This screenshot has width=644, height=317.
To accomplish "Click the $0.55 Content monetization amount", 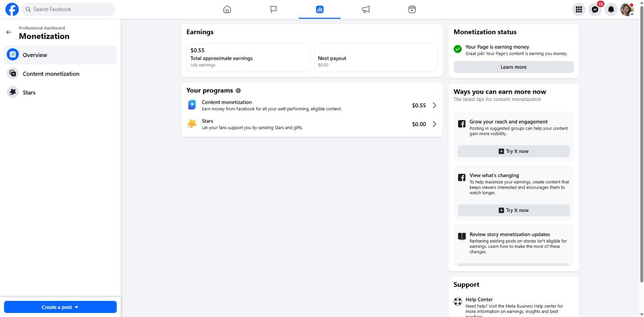I will click(x=419, y=105).
